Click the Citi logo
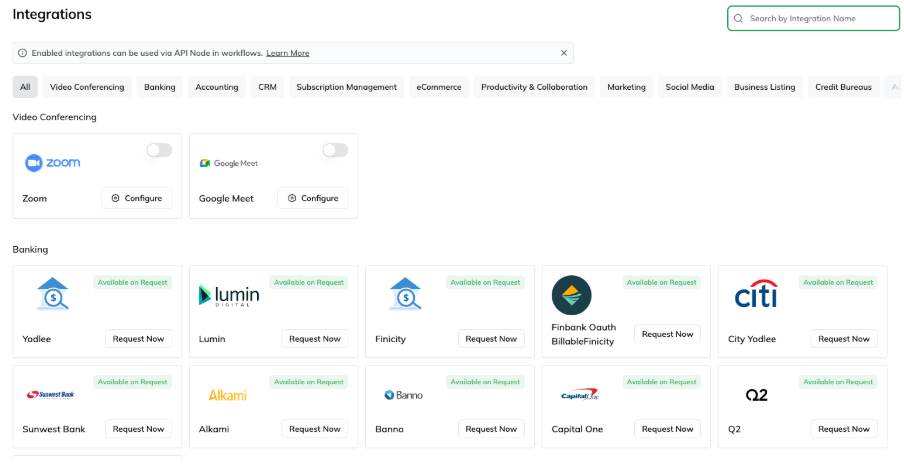 pyautogui.click(x=756, y=294)
